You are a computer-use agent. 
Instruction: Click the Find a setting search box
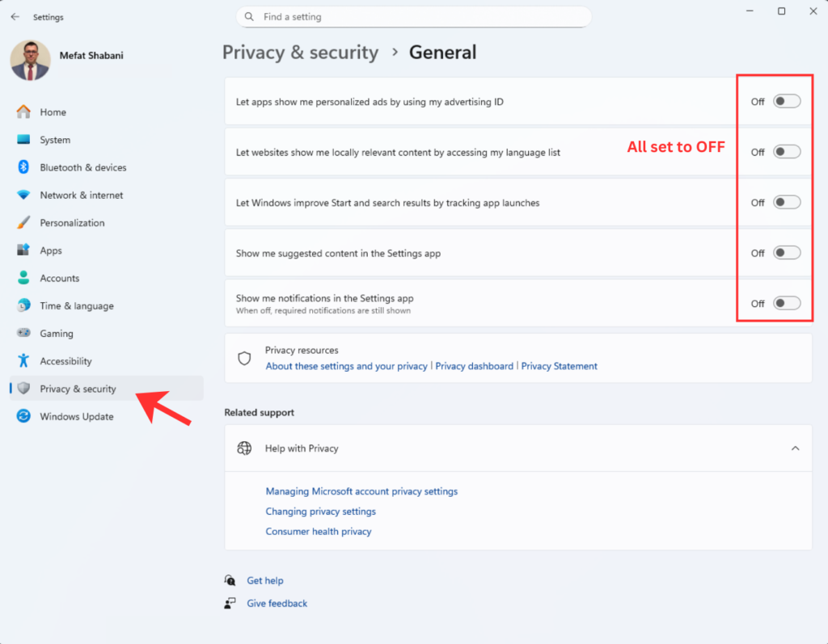point(413,17)
